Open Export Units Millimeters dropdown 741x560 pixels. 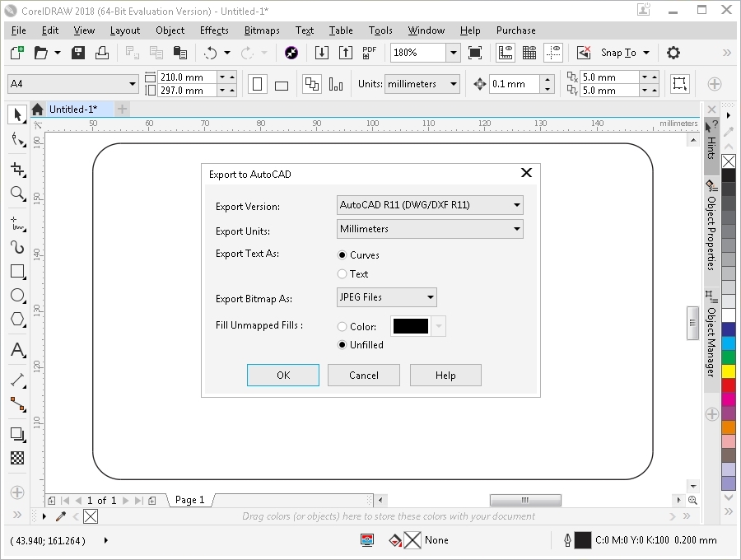pos(430,229)
